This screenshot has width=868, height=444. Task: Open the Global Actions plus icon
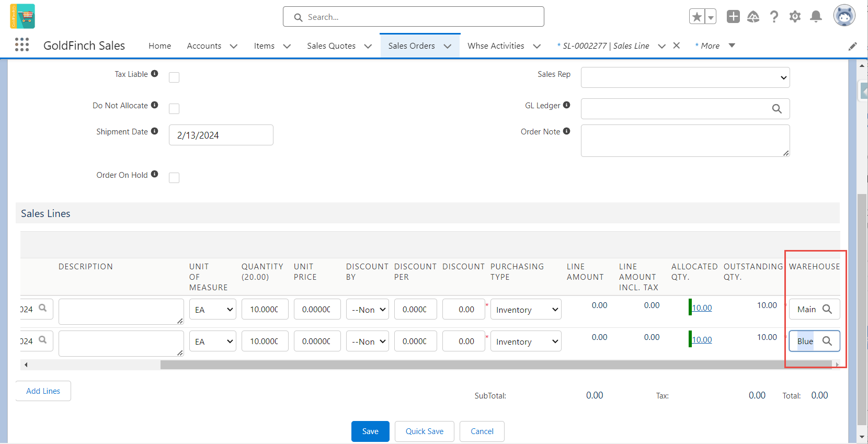[733, 17]
